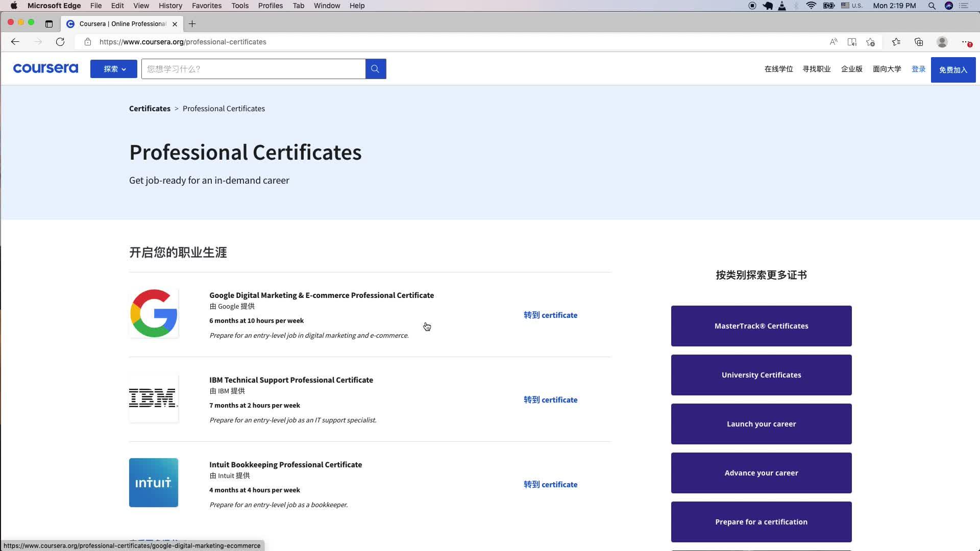Click the Google logo thumbnail
Image resolution: width=980 pixels, height=551 pixels.
click(154, 313)
